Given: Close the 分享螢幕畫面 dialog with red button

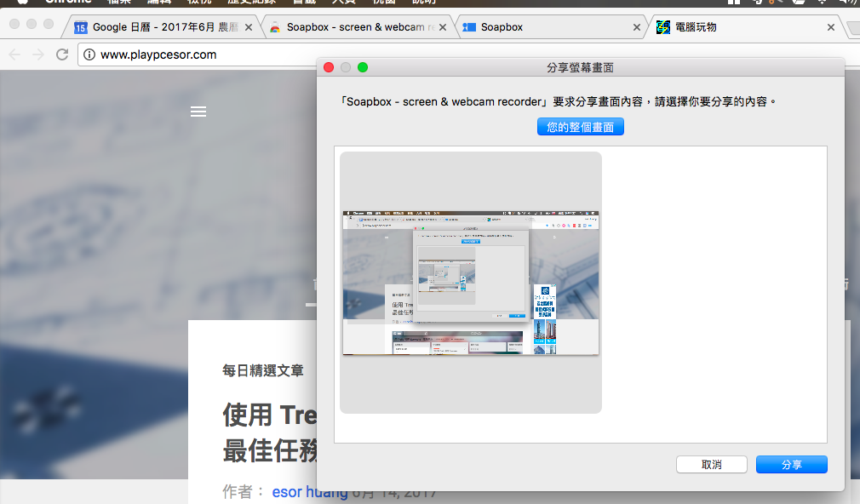Looking at the screenshot, I should [x=329, y=67].
